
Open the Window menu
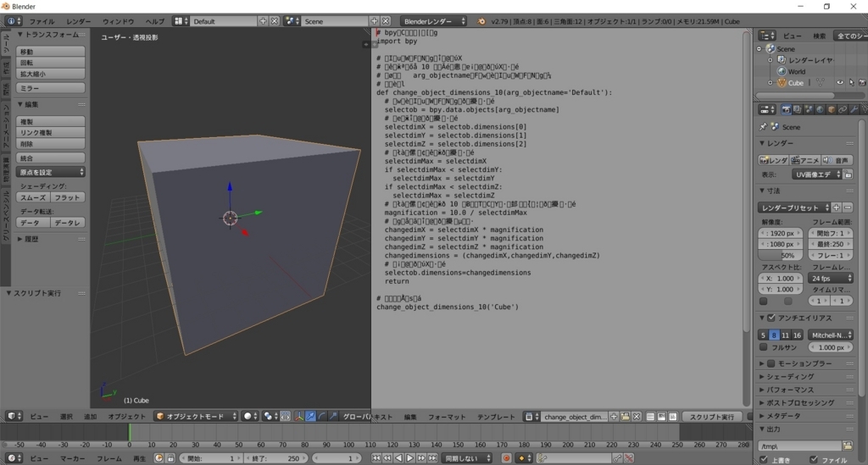[118, 21]
